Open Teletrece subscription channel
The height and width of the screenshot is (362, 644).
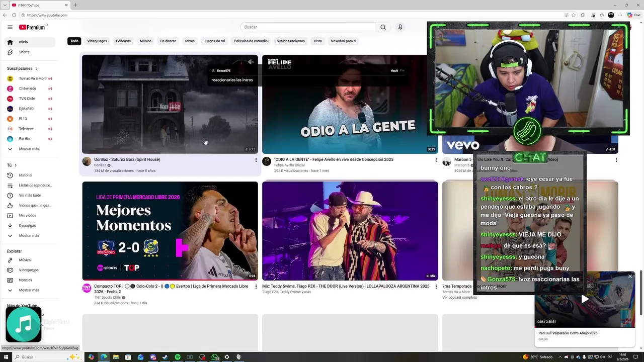coord(29,129)
